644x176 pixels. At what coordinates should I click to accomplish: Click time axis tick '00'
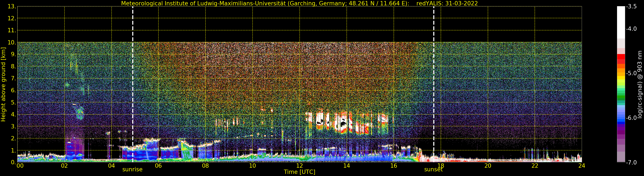(x=20, y=166)
